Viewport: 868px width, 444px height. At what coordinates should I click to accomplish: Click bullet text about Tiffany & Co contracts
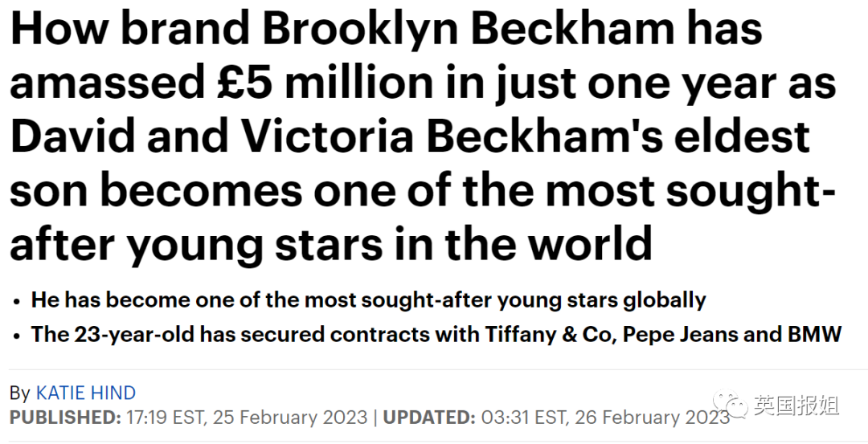point(436,334)
